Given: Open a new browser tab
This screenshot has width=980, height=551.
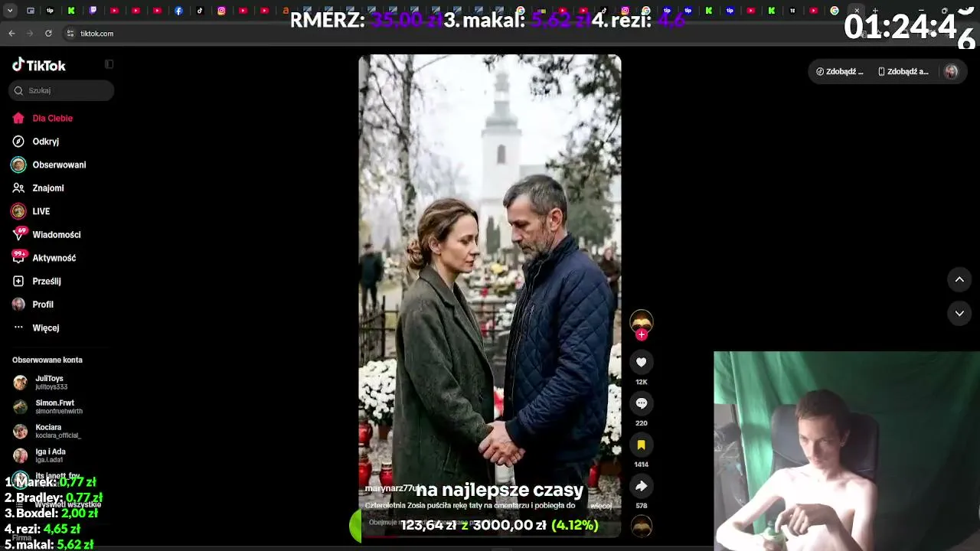Looking at the screenshot, I should pyautogui.click(x=875, y=11).
